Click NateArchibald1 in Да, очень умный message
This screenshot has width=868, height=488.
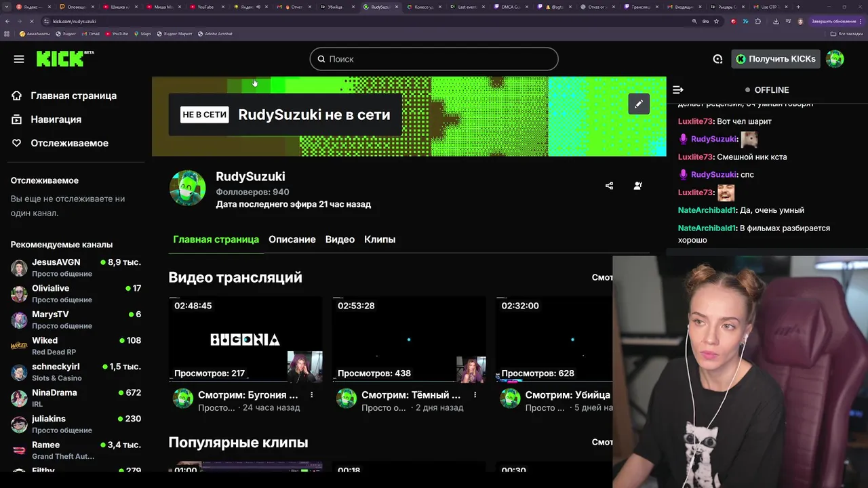point(707,210)
